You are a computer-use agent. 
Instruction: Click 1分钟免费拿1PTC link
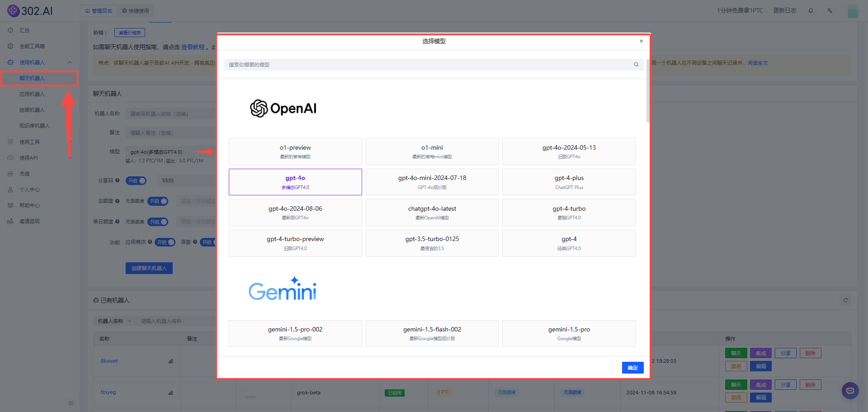tap(740, 10)
